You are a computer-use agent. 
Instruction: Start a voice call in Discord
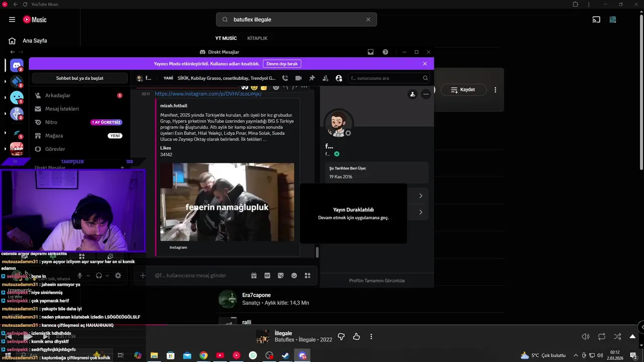[285, 78]
